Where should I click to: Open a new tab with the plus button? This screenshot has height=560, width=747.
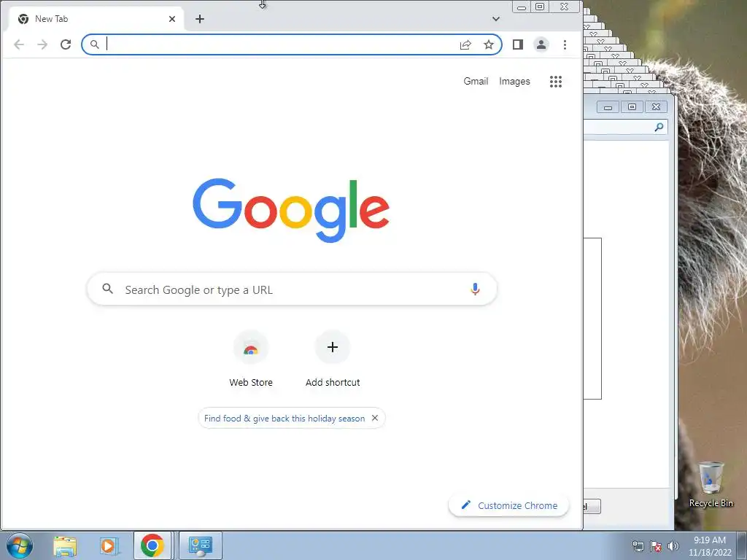[200, 19]
